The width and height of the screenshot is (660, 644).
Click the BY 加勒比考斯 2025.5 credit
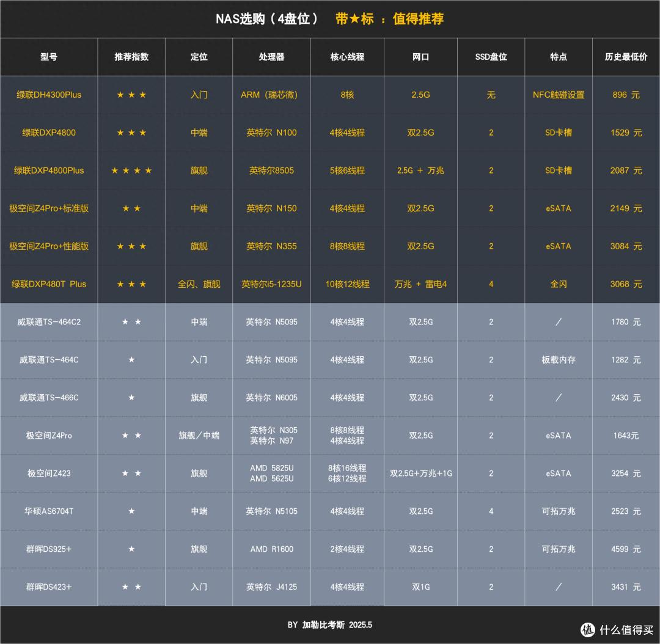[x=329, y=625]
